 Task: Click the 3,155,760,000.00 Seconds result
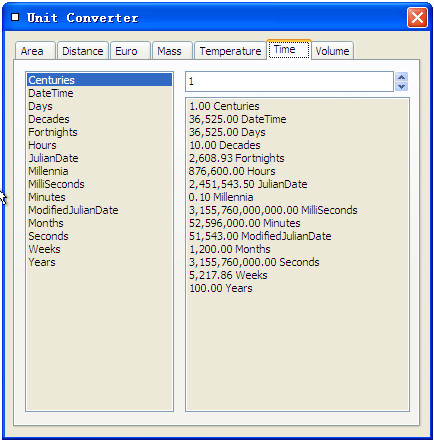(x=254, y=262)
